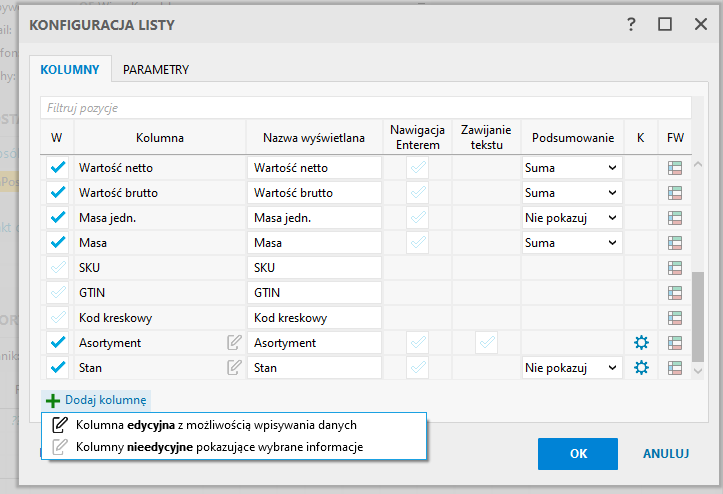Click the edit pencil icon next to Stan
The width and height of the screenshot is (723, 494).
coord(234,368)
